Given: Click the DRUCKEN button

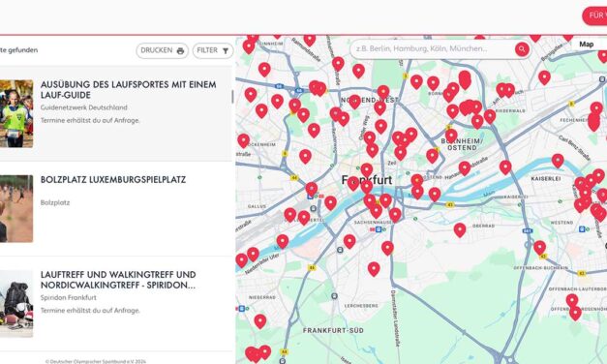Looking at the screenshot, I should (163, 50).
